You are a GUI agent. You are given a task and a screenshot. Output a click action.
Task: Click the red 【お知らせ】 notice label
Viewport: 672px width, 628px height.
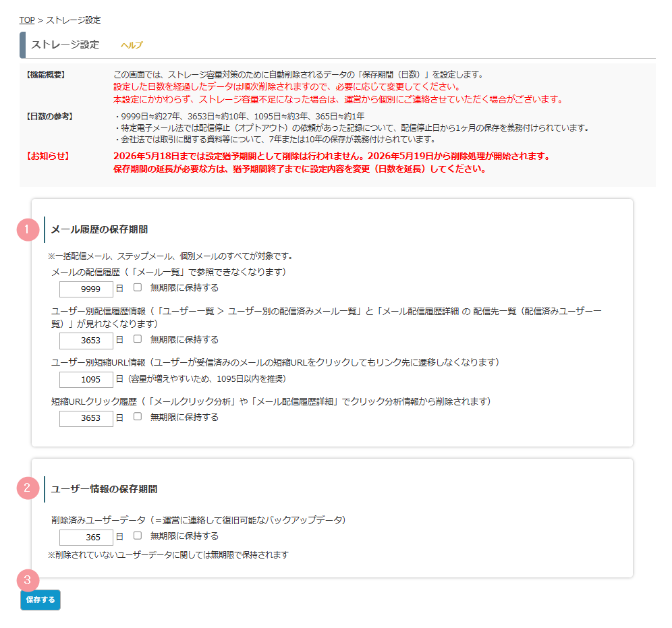(x=47, y=156)
